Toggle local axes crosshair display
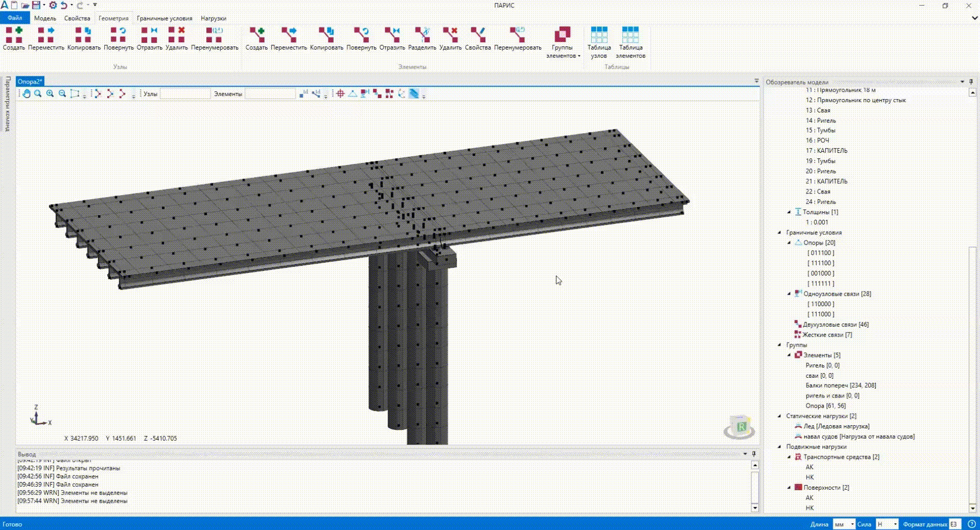Screen dimensions: 980x530 pos(340,93)
